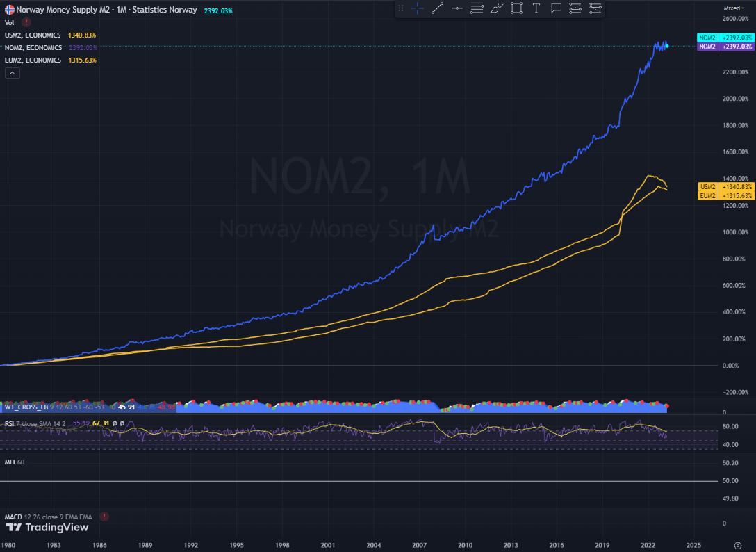This screenshot has width=756, height=552.
Task: Select the crosshair cursor tool
Action: point(418,8)
